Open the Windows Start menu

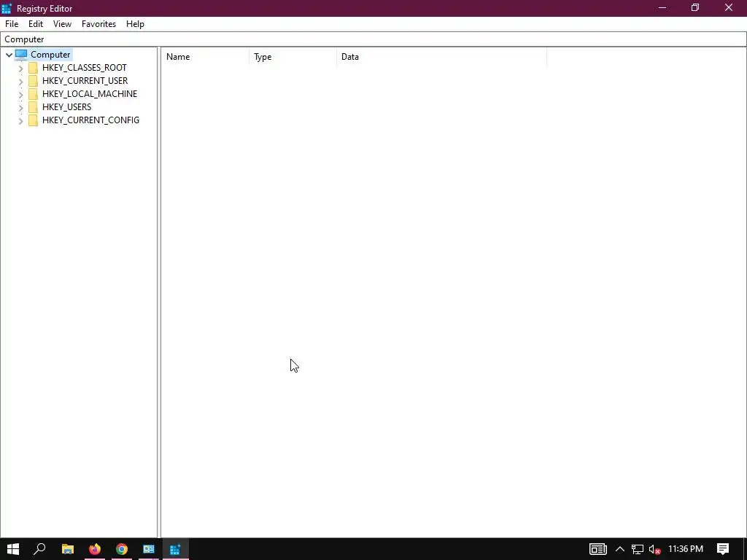(13, 549)
